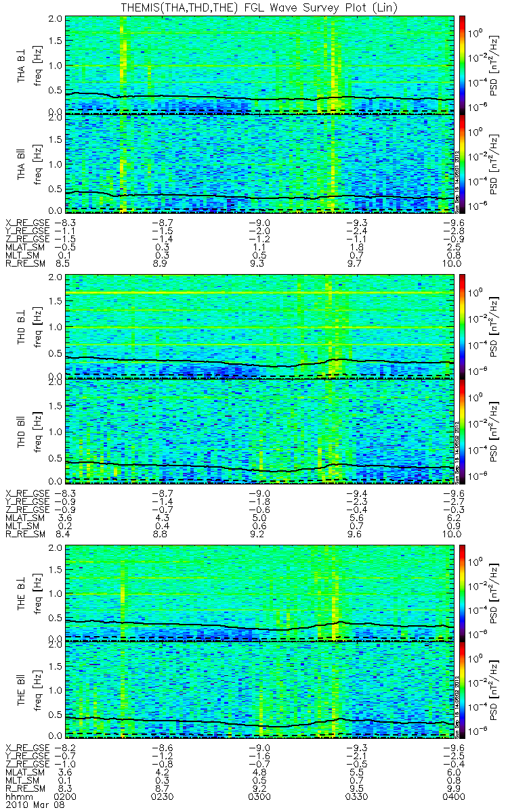
Task: Click the 0300 time tick label
Action: [260, 798]
